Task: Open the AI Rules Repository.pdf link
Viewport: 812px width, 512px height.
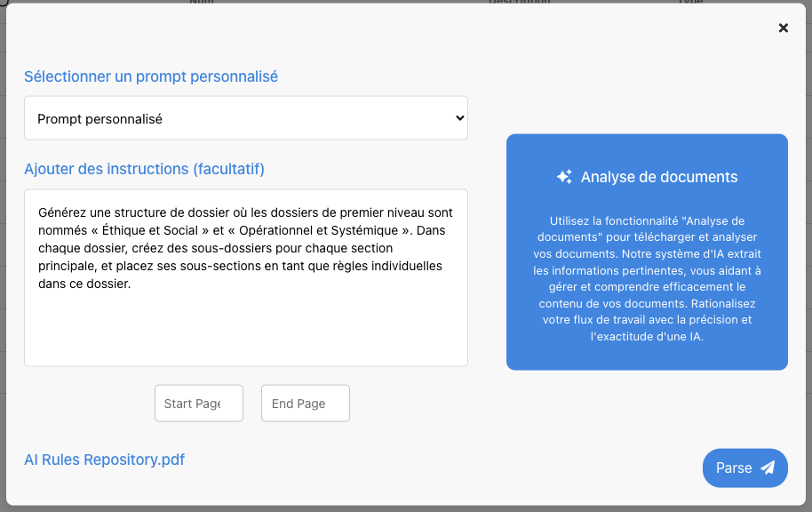Action: 104,460
